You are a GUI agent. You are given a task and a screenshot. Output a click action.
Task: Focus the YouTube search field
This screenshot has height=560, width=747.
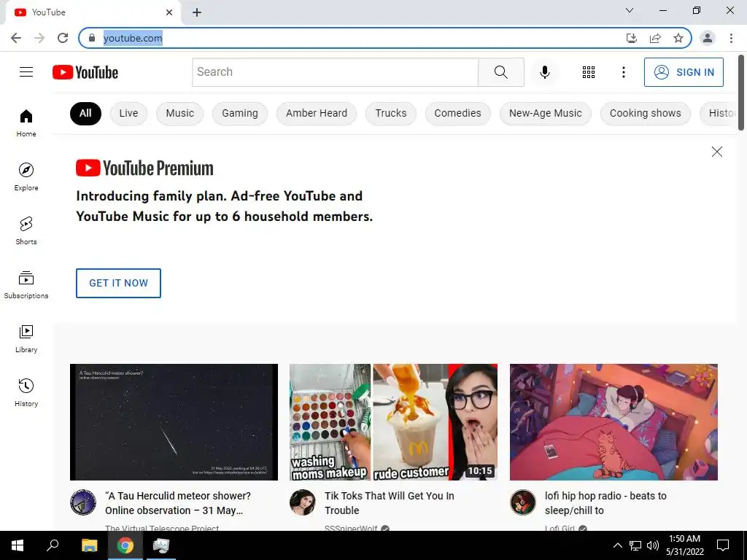point(335,72)
